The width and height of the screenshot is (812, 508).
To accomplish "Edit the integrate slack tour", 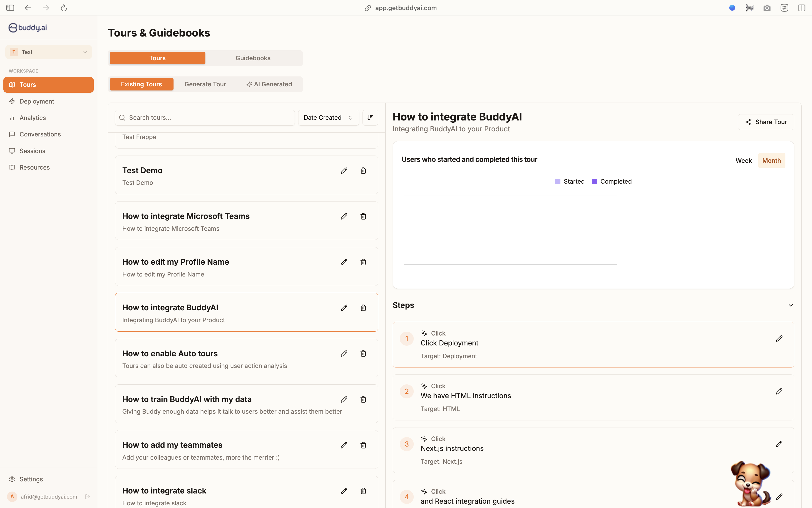I will click(x=344, y=491).
